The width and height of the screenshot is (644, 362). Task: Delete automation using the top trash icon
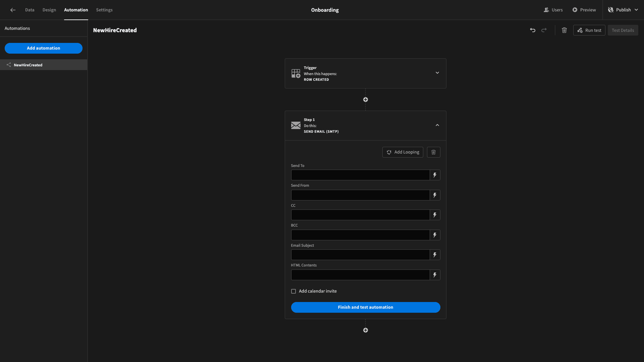tap(564, 30)
